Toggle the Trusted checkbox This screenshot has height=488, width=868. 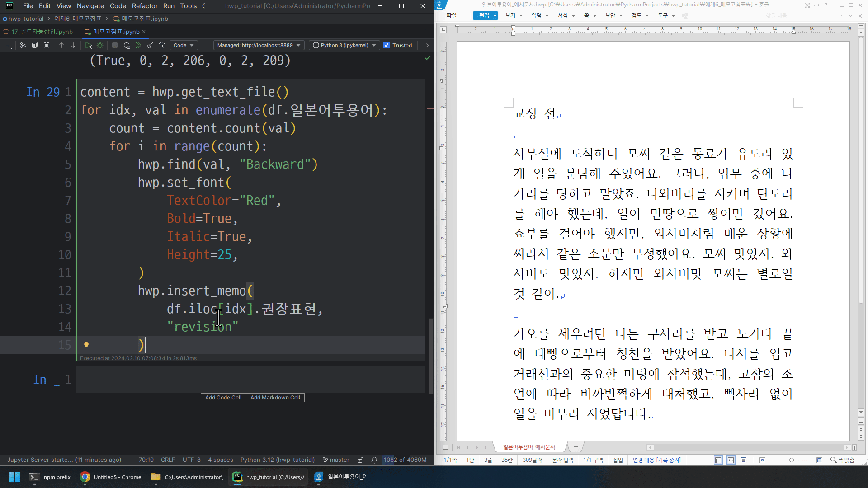click(x=387, y=45)
